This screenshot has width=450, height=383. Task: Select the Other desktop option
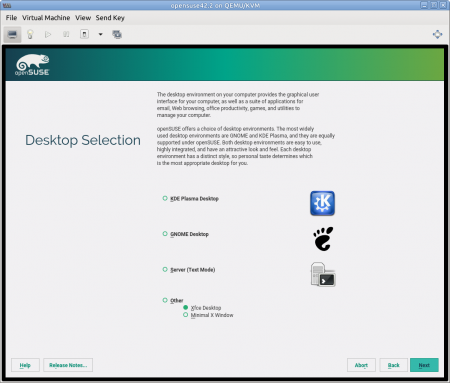point(173,300)
